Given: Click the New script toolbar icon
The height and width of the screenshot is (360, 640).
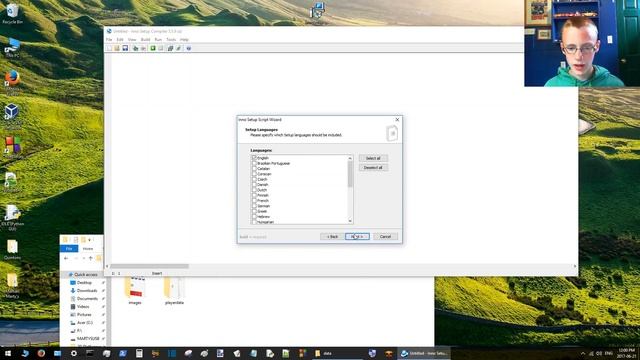Looking at the screenshot, I should pos(109,48).
